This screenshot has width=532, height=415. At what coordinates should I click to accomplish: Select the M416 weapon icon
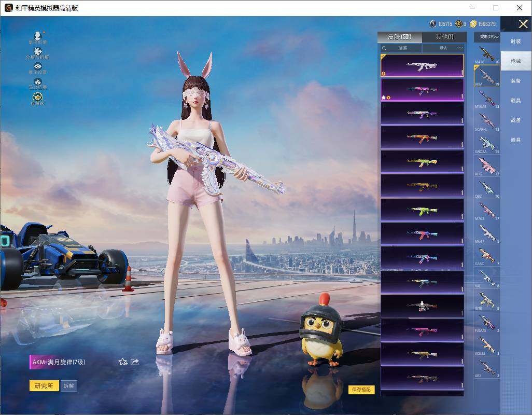coord(487,54)
